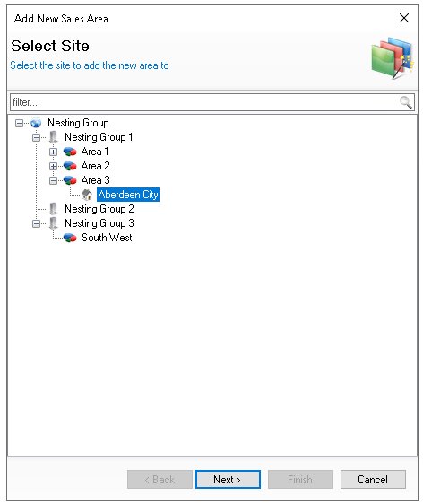Click the Cancel button
Viewport: 423px width, 504px height.
point(373,479)
